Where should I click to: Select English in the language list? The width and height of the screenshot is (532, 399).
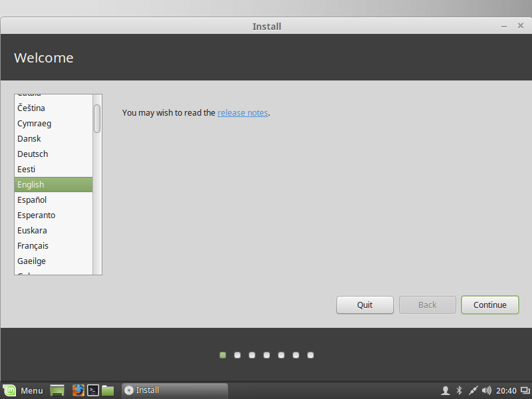click(x=53, y=184)
